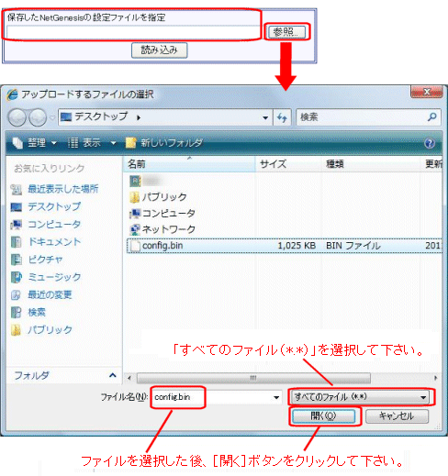Open the 整理 toolbar menu
Viewport: 448px width, 476px height.
click(x=35, y=143)
